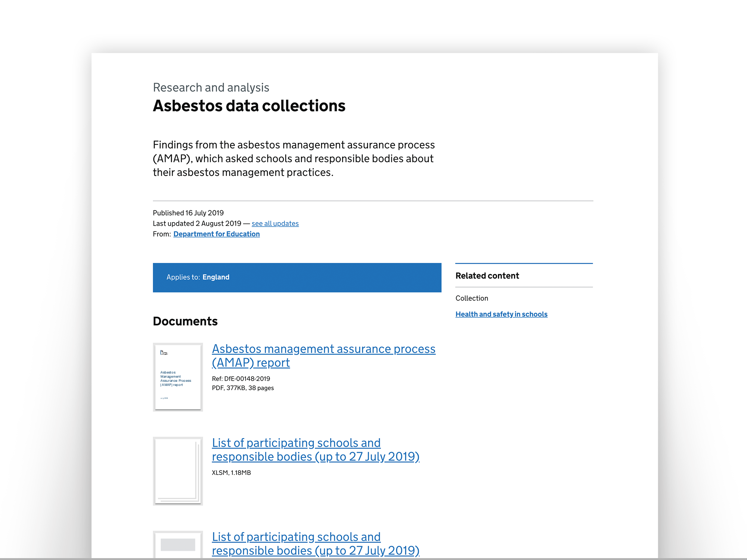Click the 'Asbestos data collections' page title

click(x=249, y=106)
